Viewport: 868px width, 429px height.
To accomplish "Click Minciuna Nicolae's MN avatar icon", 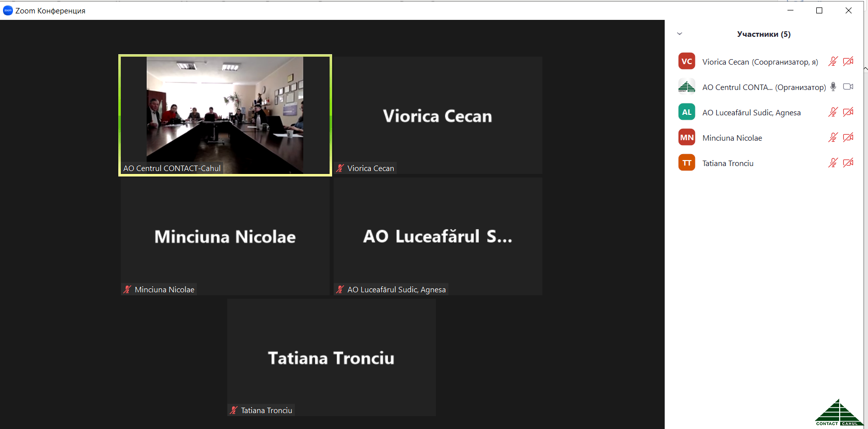I will pos(687,138).
